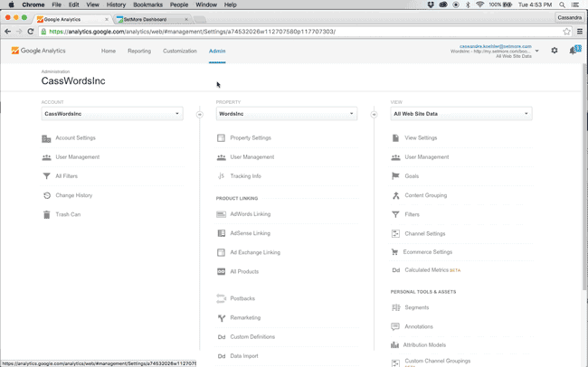Click the Ecommerce Settings cart icon
The image size is (588, 367).
coord(394,252)
